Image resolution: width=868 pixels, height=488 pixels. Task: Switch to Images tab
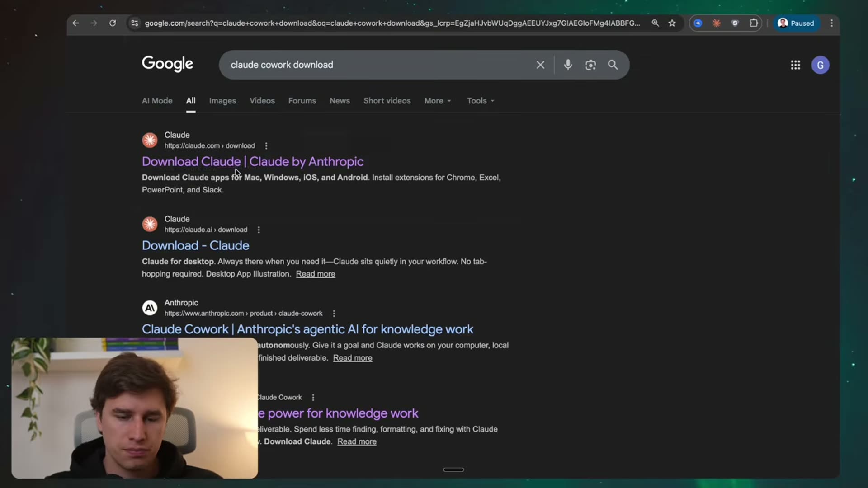point(222,101)
